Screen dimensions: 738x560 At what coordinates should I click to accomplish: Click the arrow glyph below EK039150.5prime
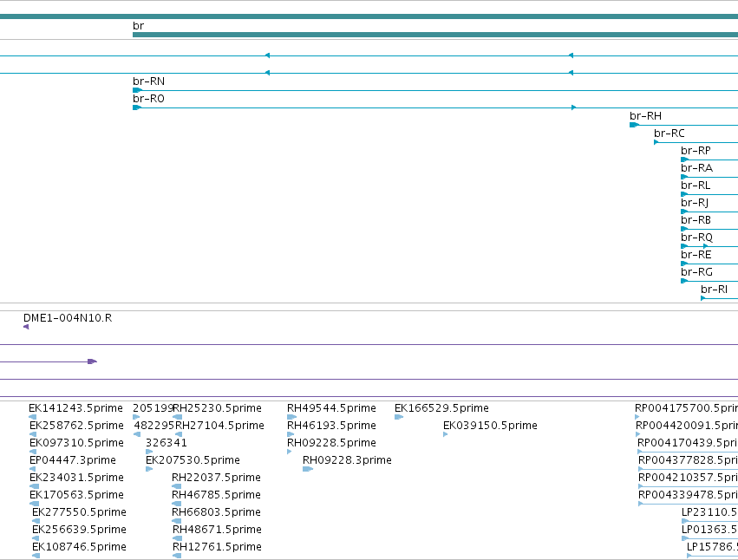click(445, 434)
